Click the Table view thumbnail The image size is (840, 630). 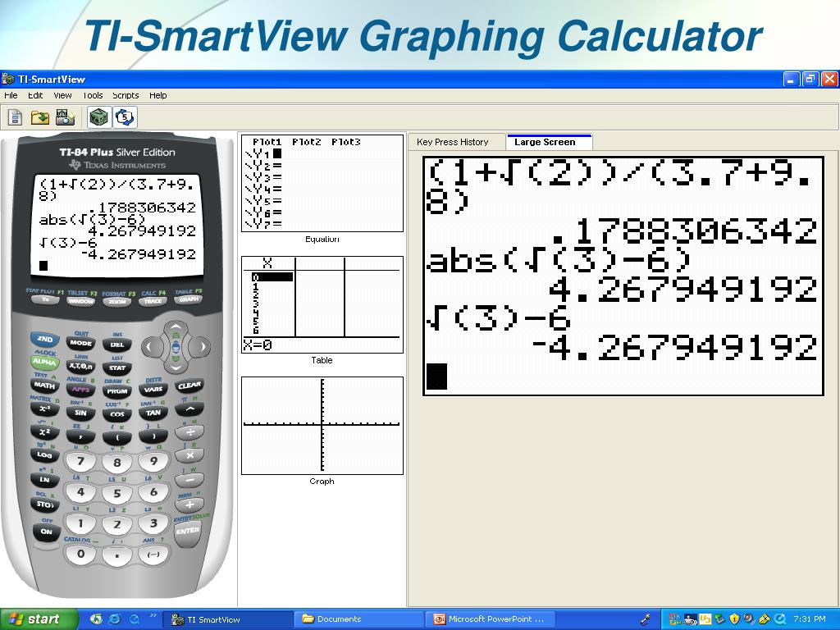(322, 304)
